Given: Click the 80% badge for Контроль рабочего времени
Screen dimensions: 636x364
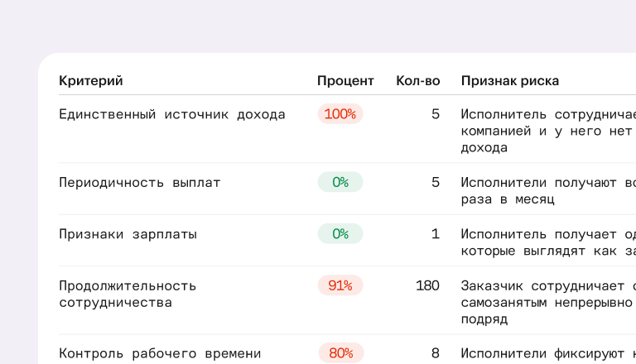Looking at the screenshot, I should click(x=341, y=353).
